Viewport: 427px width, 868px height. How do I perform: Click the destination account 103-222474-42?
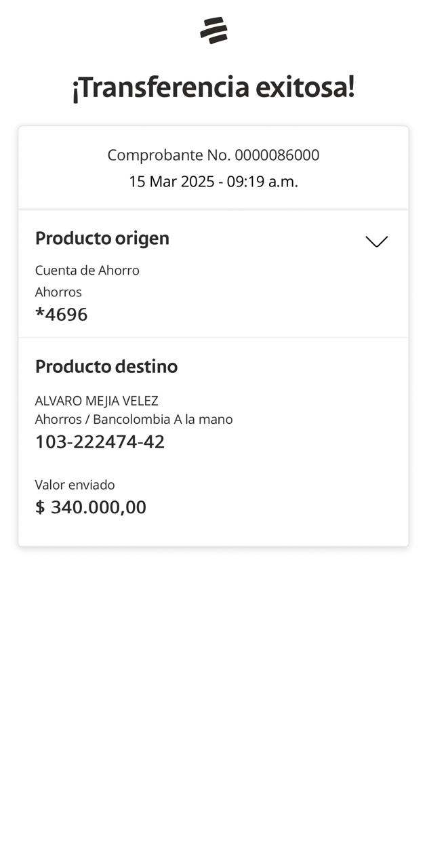tap(100, 441)
